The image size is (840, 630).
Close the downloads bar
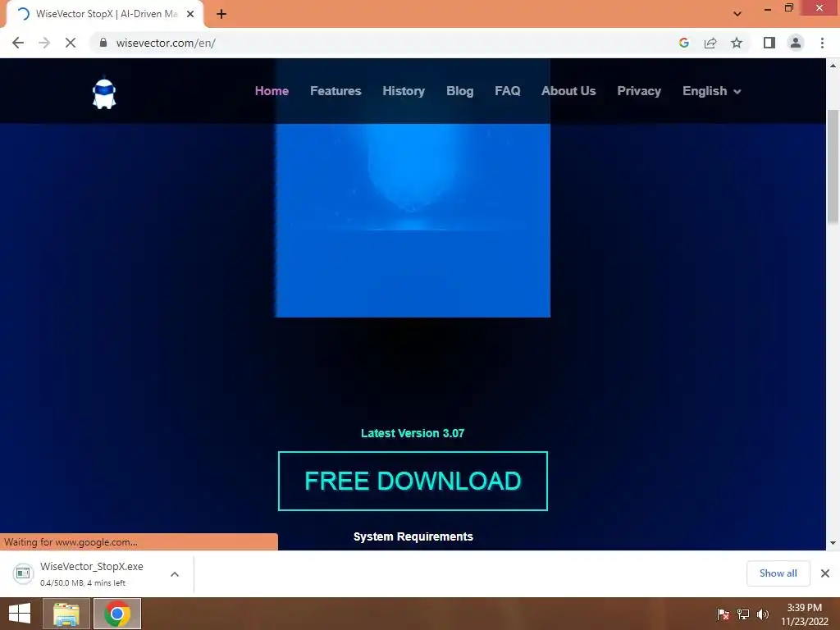point(825,573)
